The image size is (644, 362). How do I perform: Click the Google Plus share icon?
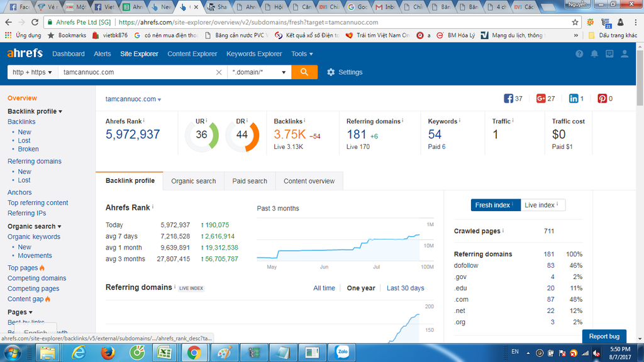click(x=541, y=99)
